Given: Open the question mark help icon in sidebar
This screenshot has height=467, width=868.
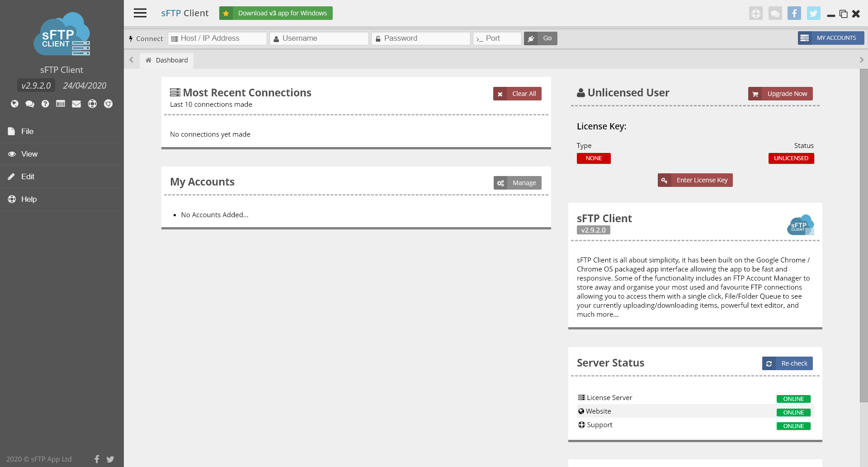Looking at the screenshot, I should [45, 104].
